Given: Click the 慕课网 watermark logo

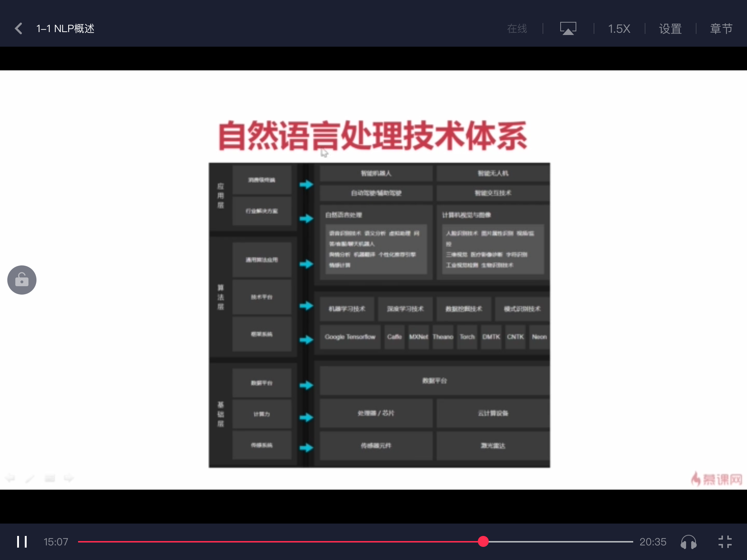Looking at the screenshot, I should coord(717,479).
